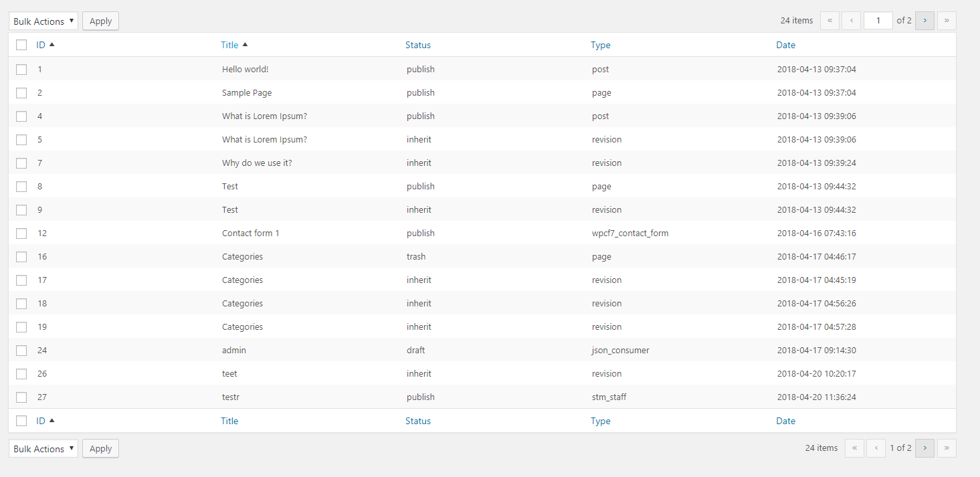Jump to last page in top pagination
980x477 pixels.
point(947,21)
